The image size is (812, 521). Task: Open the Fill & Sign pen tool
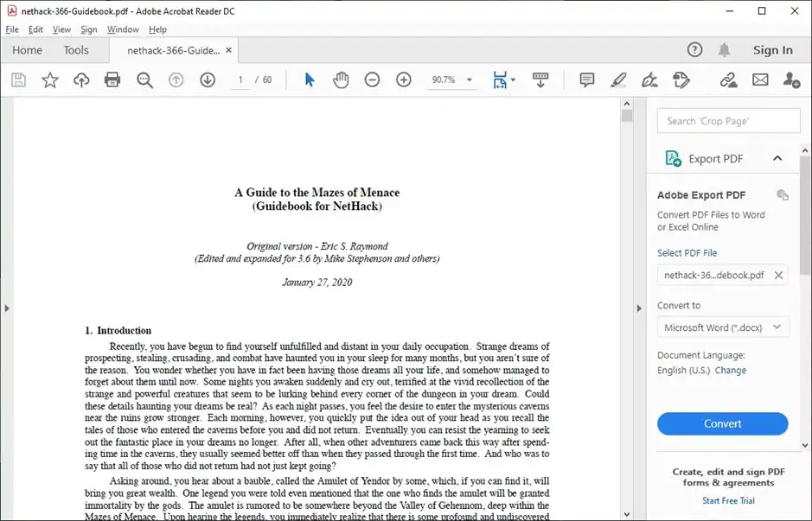click(x=649, y=79)
